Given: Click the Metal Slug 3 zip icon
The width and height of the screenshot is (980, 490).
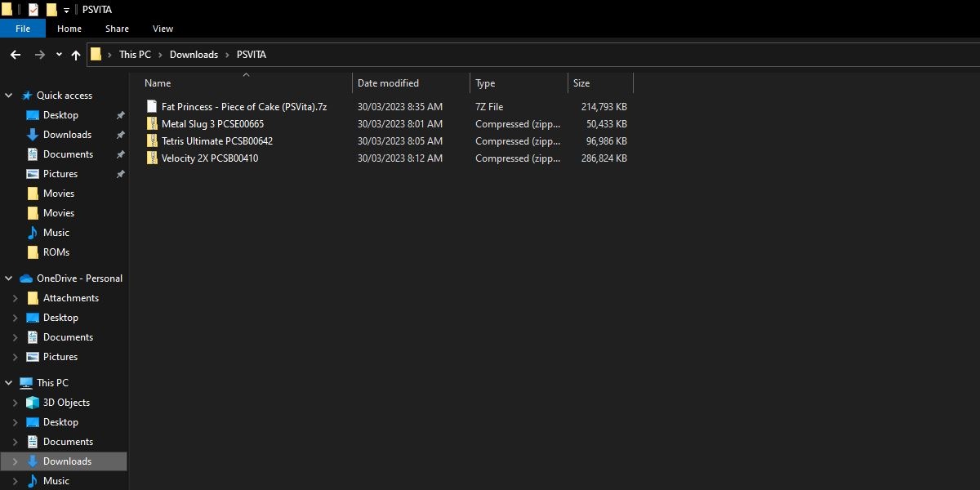Looking at the screenshot, I should coord(152,123).
